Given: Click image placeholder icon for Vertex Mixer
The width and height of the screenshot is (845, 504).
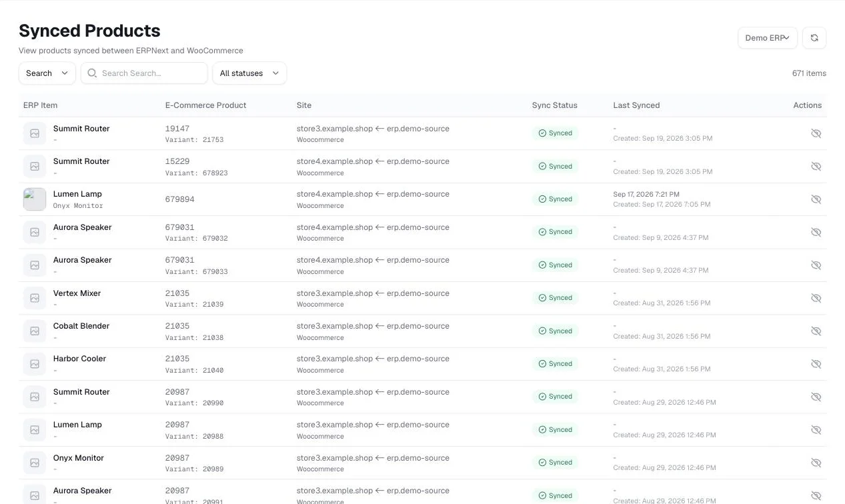Looking at the screenshot, I should (x=35, y=298).
